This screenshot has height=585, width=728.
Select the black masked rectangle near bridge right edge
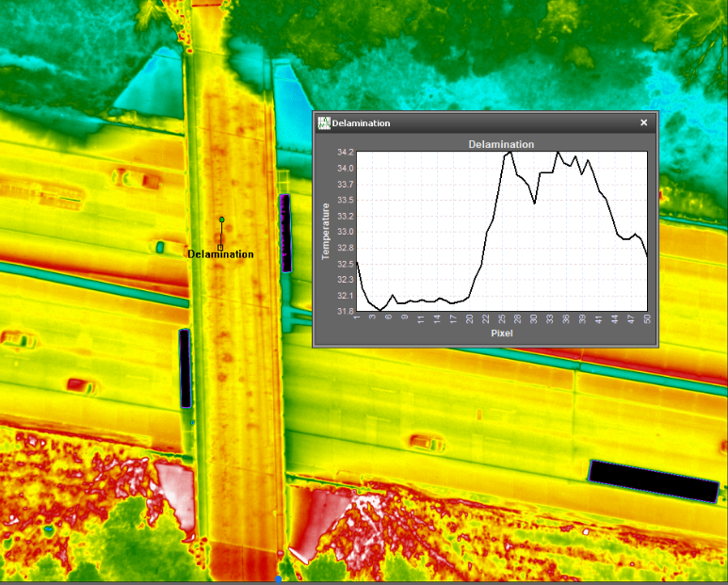click(285, 232)
